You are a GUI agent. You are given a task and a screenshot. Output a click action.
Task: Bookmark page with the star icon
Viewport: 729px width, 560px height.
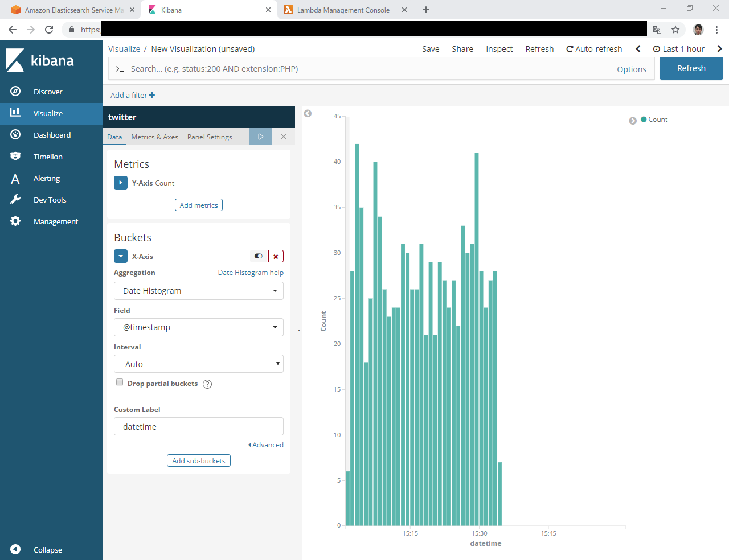tap(675, 30)
